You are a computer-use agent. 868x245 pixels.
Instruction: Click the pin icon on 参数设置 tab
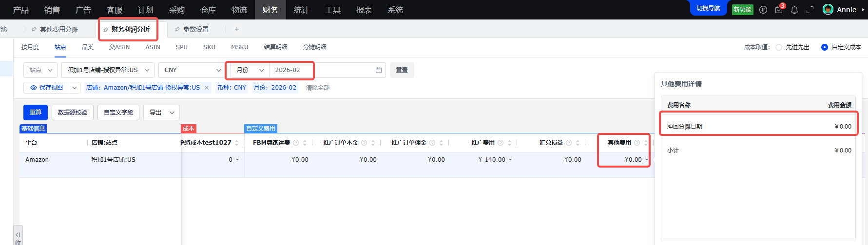(x=177, y=30)
